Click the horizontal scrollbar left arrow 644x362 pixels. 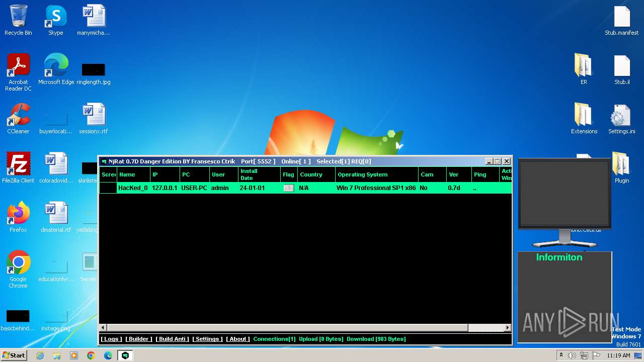pos(103,328)
